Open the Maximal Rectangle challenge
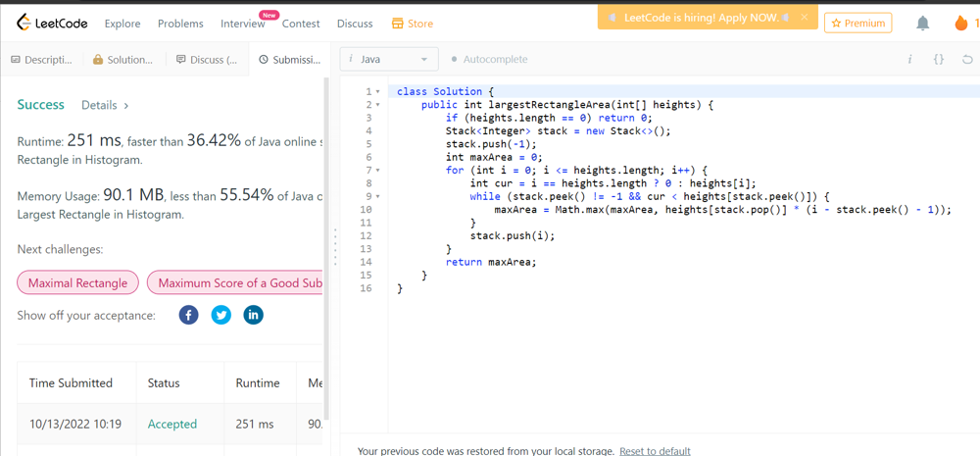The image size is (980, 456). tap(77, 283)
